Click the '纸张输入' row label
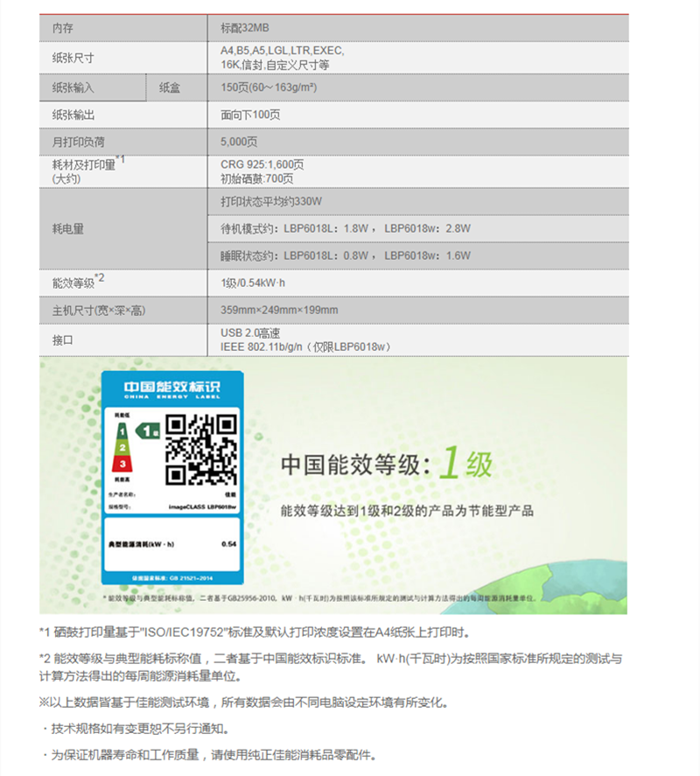700x776 pixels. click(x=73, y=87)
